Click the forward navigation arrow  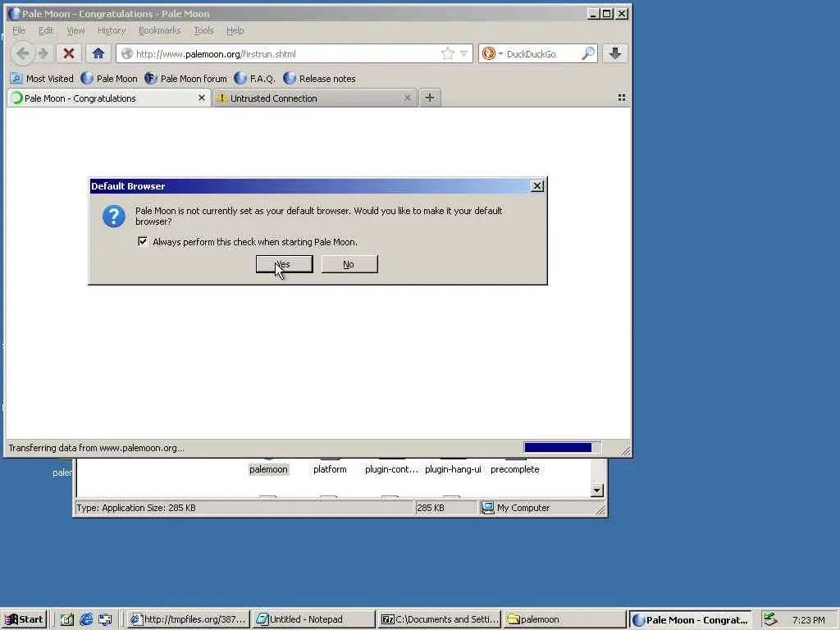43,53
